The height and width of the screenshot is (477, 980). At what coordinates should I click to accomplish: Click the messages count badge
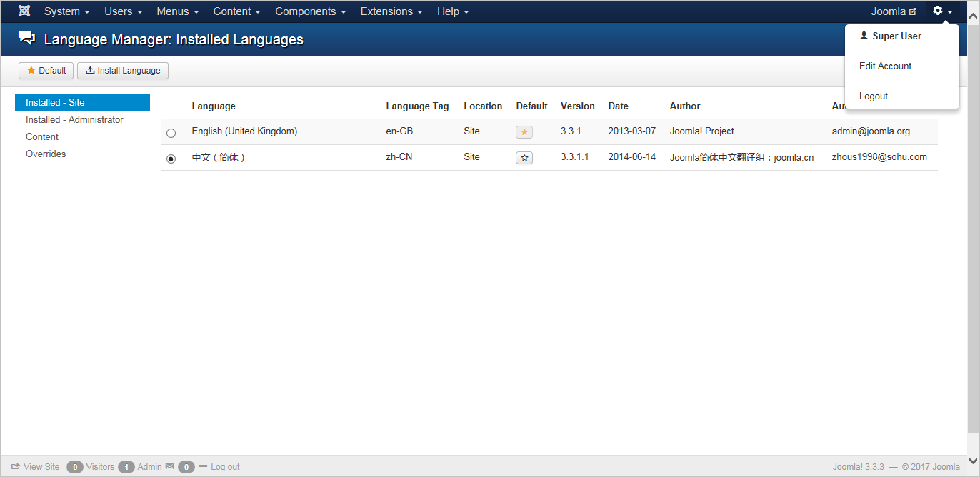tap(186, 467)
